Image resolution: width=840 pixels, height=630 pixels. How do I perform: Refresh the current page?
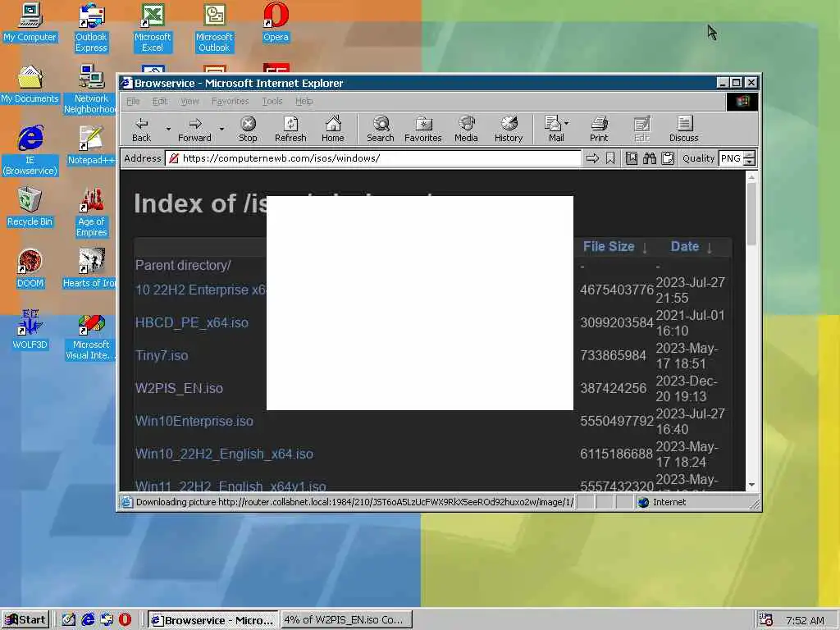tap(290, 129)
